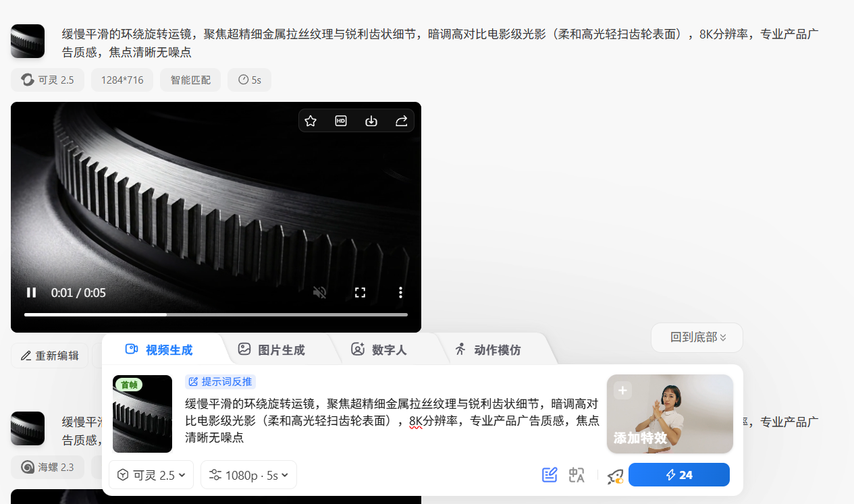This screenshot has width=854, height=504.
Task: Click the 重新编辑 button
Action: (50, 356)
